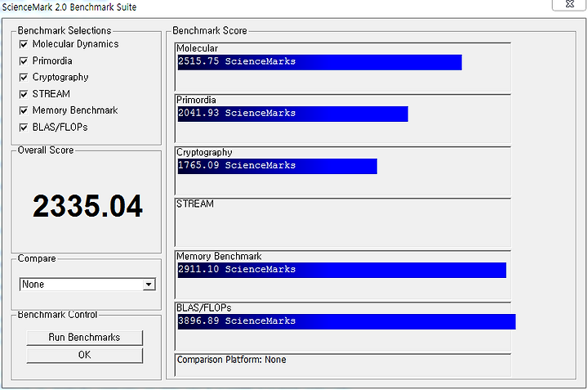Toggle the Cryptography benchmark checkbox

[24, 78]
